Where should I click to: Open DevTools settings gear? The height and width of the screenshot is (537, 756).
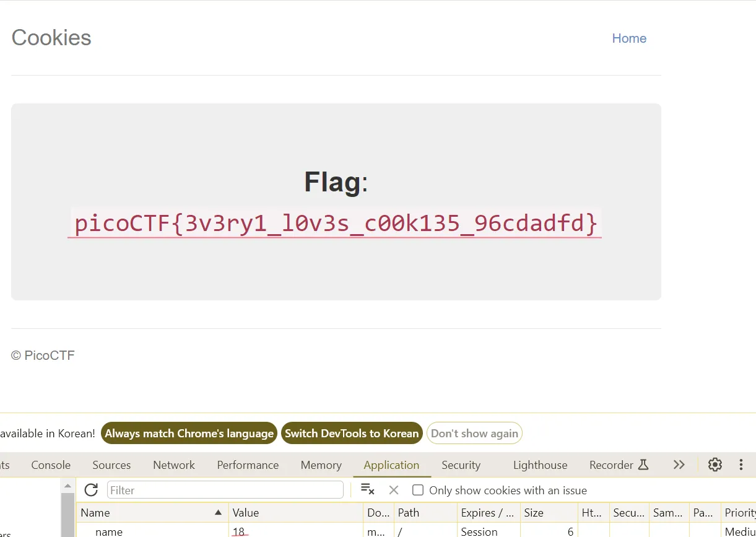point(715,465)
